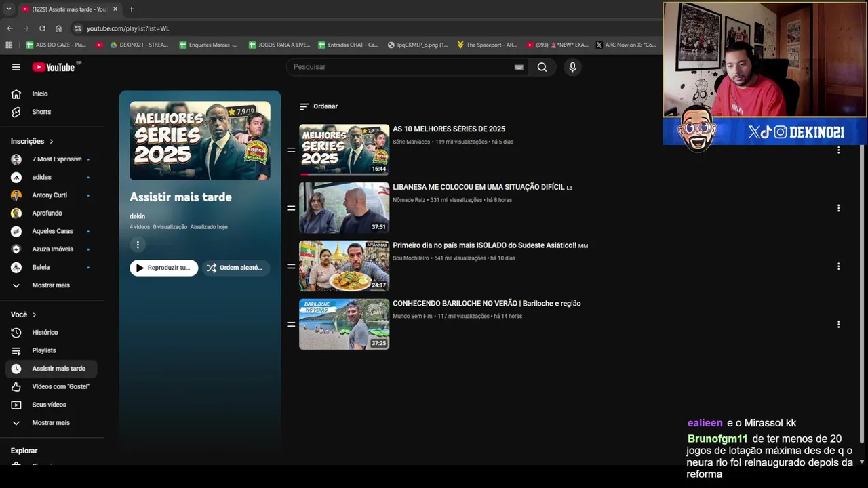
Task: Open more options for AS 10 MELHORES SÉRIES
Action: pyautogui.click(x=838, y=150)
